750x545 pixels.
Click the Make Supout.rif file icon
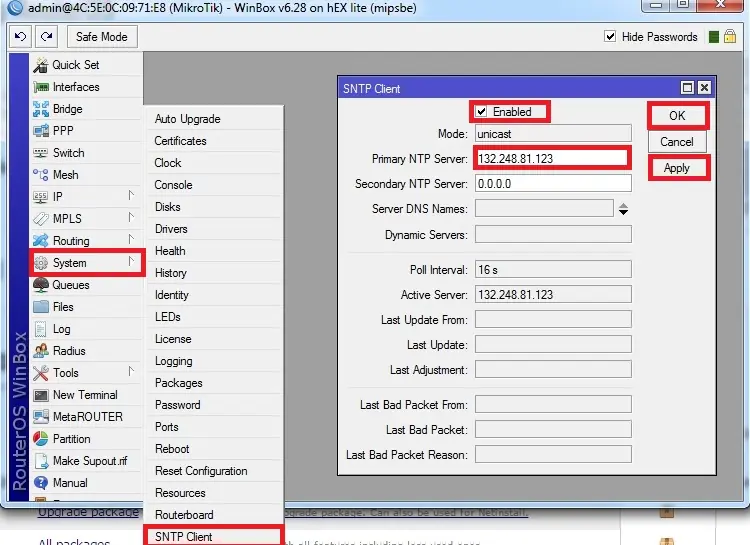coord(41,461)
